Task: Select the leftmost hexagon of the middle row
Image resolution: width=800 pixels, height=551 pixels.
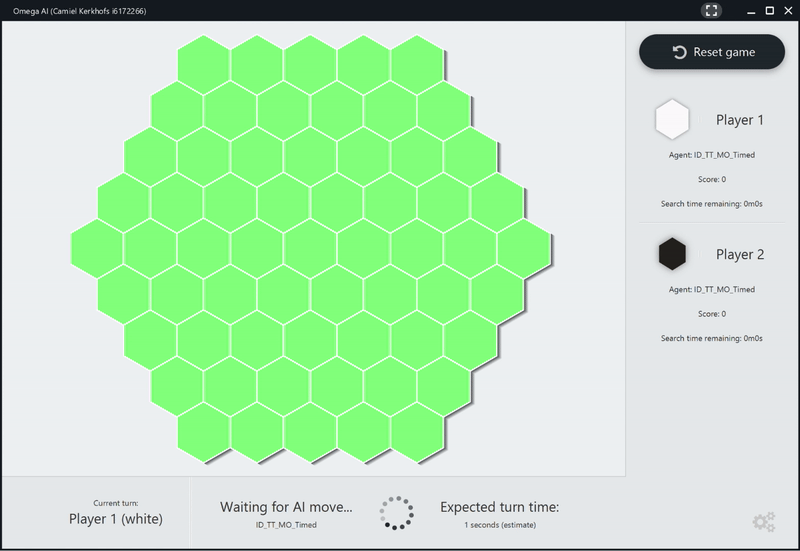Action: click(97, 245)
